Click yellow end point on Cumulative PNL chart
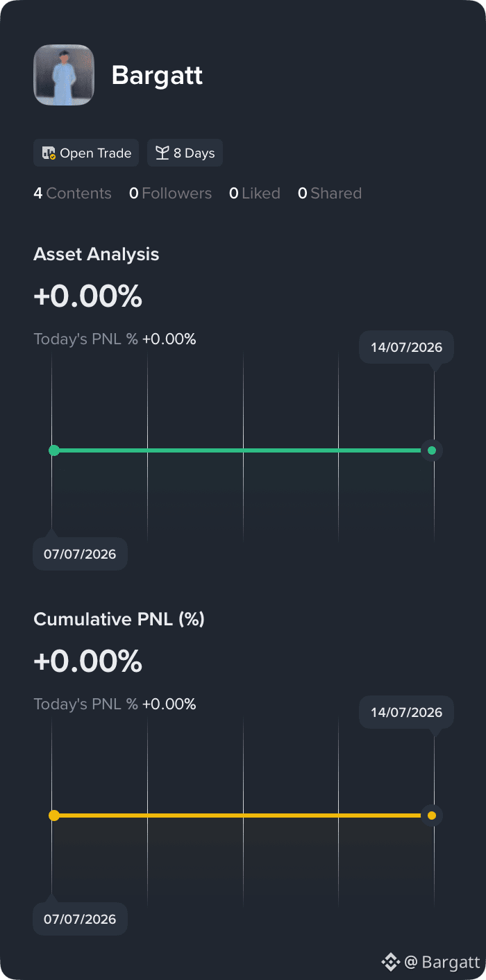486x980 pixels. [432, 816]
